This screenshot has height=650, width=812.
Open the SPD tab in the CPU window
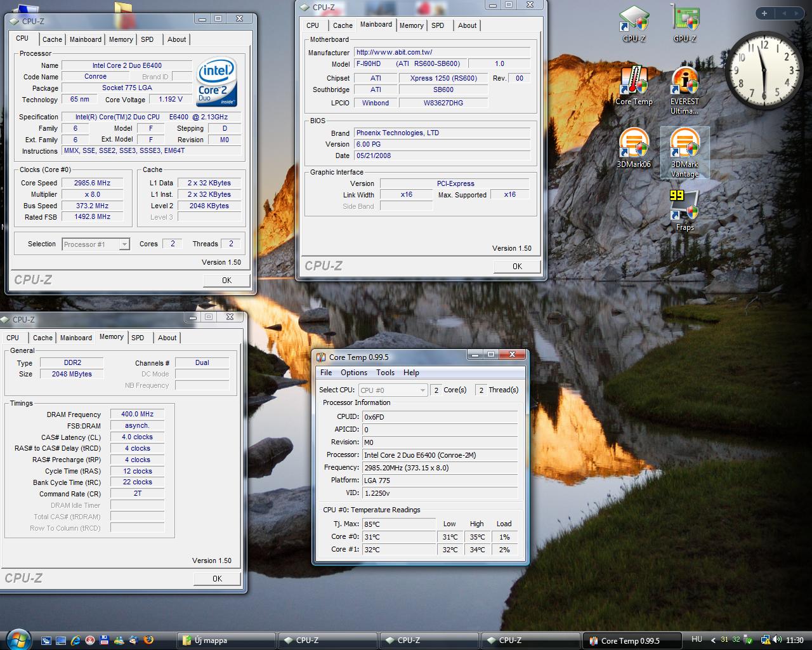pos(147,39)
